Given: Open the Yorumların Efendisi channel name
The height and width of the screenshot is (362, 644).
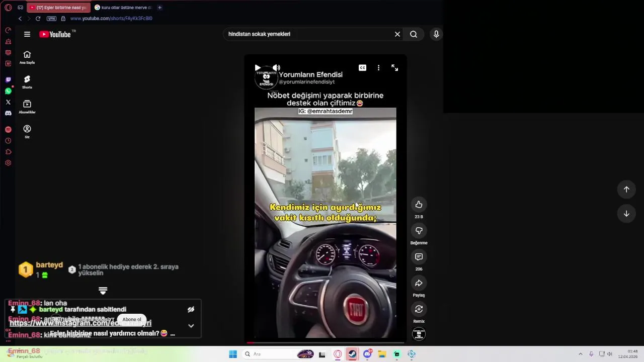Looking at the screenshot, I should (310, 74).
